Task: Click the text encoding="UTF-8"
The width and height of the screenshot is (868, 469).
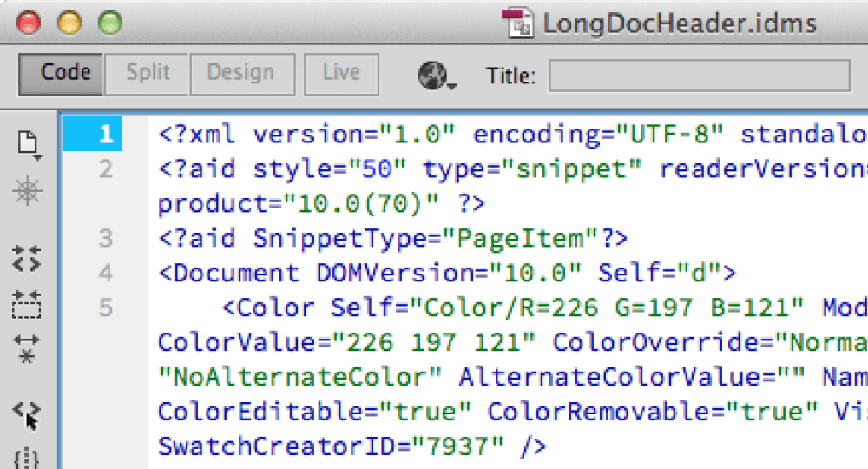Action: tap(598, 135)
